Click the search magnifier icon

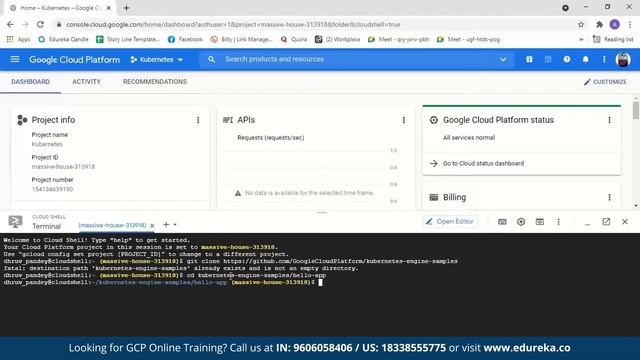point(211,60)
